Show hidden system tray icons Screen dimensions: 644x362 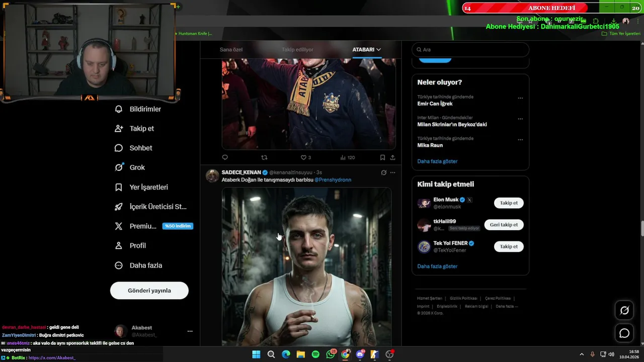pyautogui.click(x=582, y=354)
